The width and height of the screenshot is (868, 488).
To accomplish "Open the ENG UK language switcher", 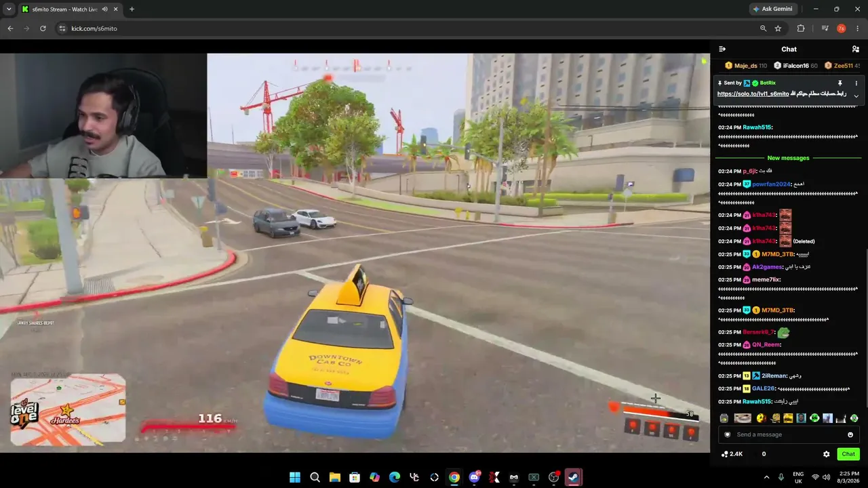I will click(798, 477).
